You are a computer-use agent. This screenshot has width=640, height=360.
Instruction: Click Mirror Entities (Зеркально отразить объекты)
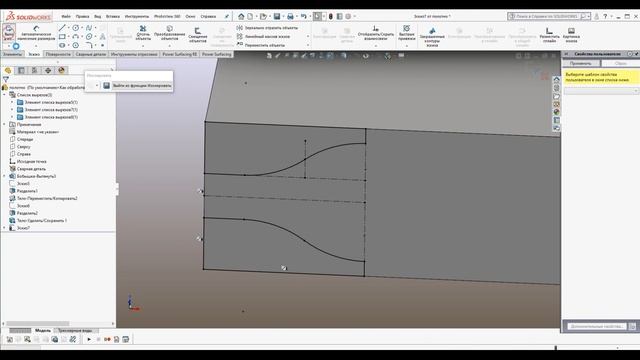tap(268, 28)
